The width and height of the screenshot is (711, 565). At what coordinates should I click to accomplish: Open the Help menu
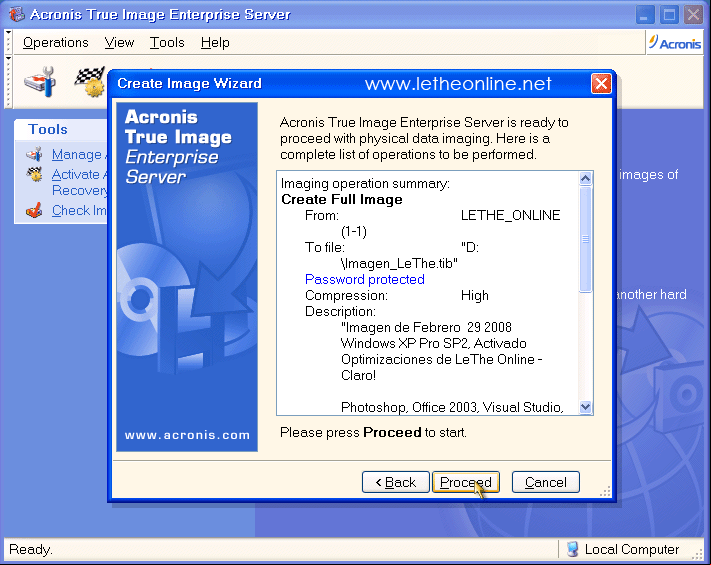215,43
